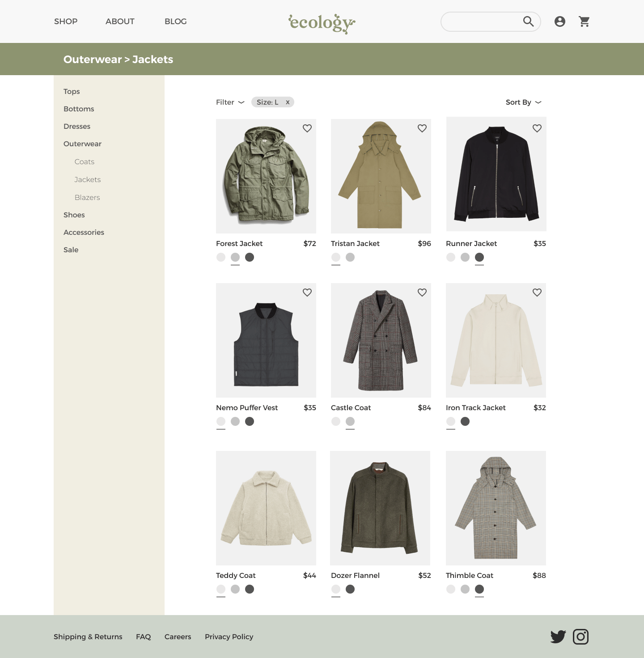Open the BLOG menu item
Screen dimensions: 644x658
175,21
